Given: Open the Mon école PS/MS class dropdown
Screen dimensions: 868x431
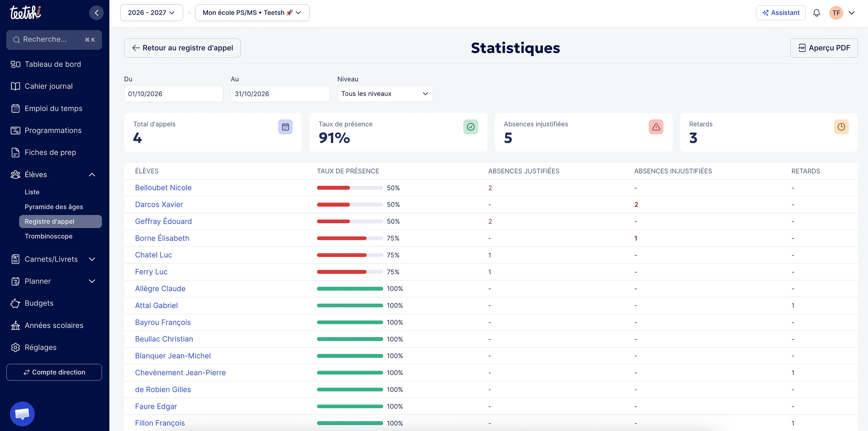Looking at the screenshot, I should (x=252, y=13).
